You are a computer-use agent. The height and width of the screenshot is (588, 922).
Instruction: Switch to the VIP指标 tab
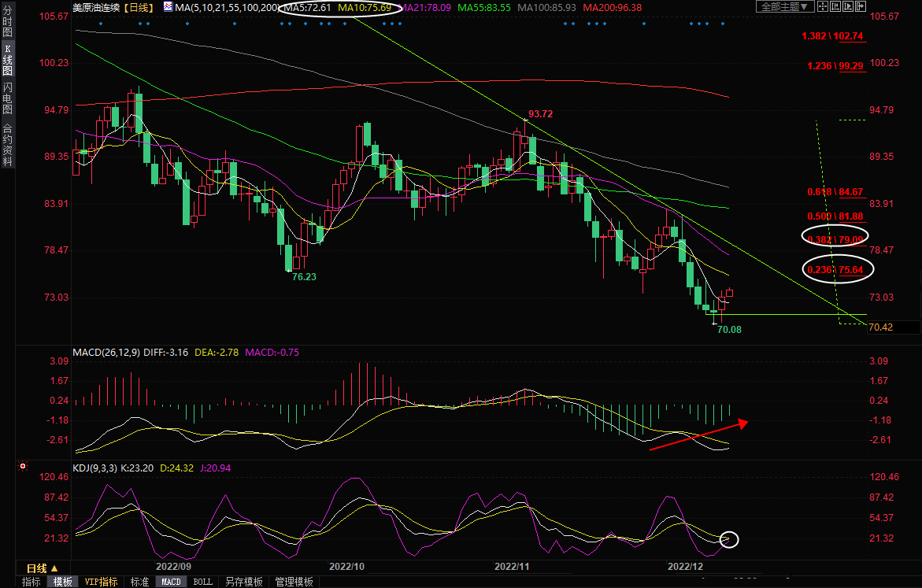[x=101, y=582]
